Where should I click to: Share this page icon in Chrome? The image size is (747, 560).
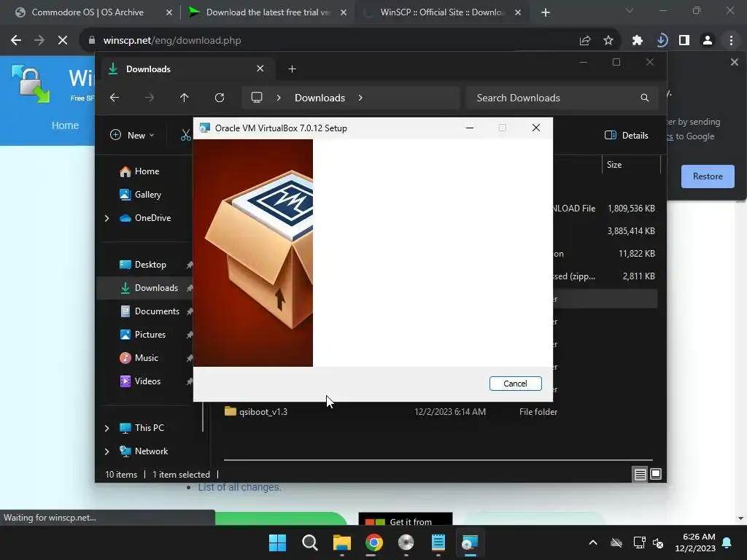pos(584,41)
